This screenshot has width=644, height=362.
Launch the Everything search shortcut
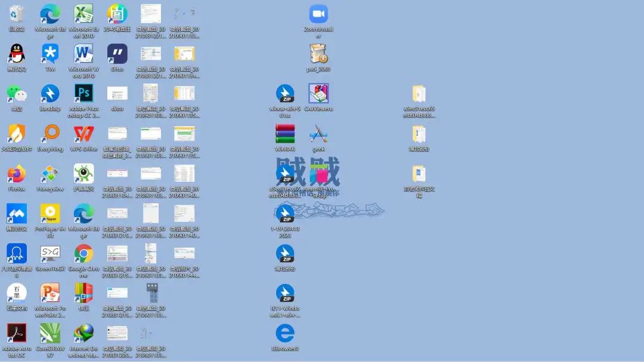tap(50, 134)
